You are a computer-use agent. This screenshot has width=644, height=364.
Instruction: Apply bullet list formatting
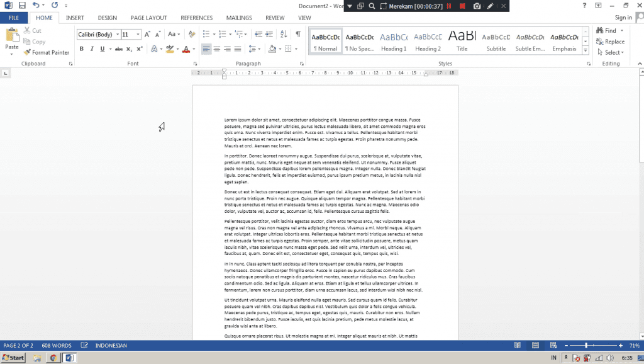(207, 34)
